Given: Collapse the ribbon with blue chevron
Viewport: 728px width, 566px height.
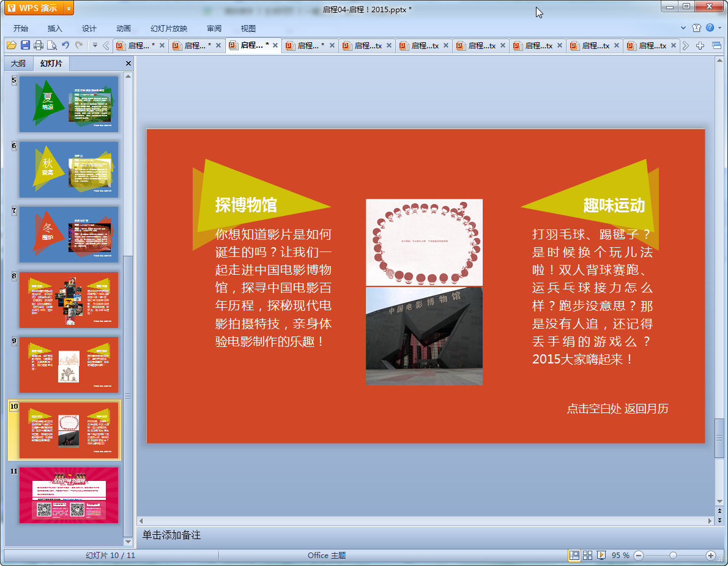Looking at the screenshot, I should click(683, 28).
